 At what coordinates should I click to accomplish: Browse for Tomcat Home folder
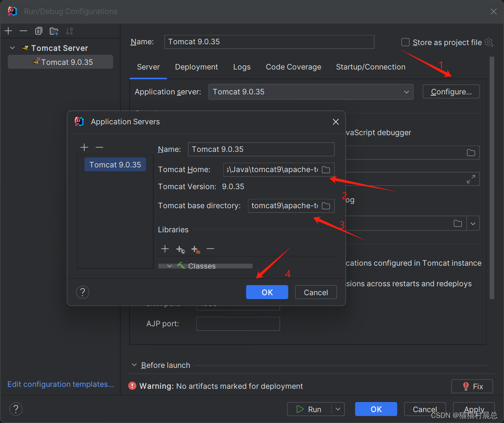326,170
